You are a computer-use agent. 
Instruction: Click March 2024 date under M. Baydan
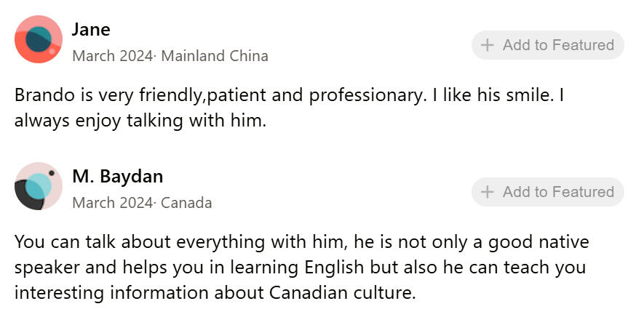(112, 203)
